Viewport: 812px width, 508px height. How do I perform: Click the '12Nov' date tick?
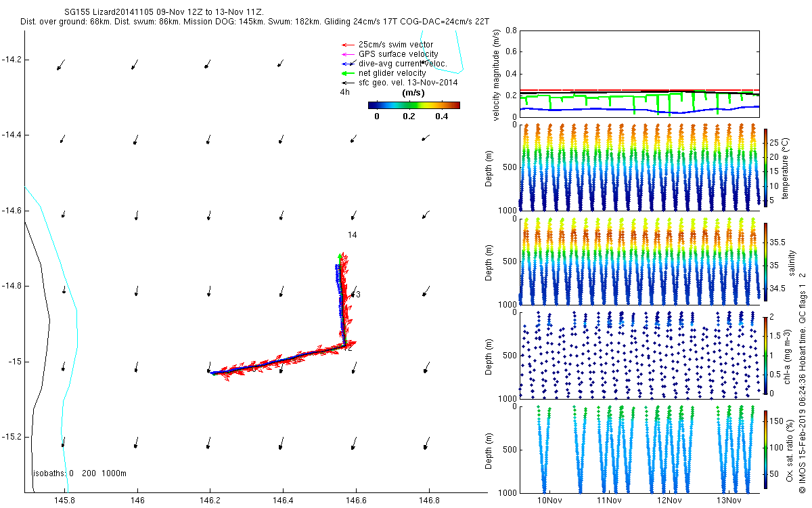click(669, 501)
